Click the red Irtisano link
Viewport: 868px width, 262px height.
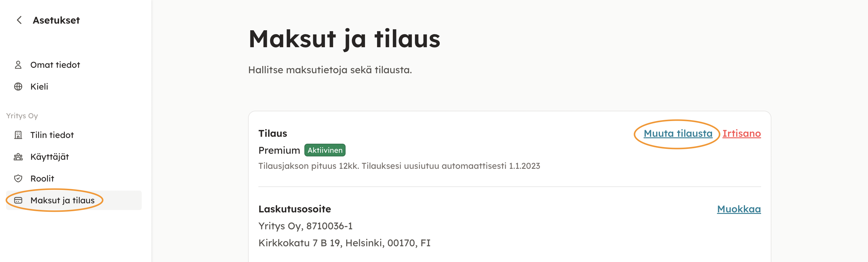click(x=741, y=133)
